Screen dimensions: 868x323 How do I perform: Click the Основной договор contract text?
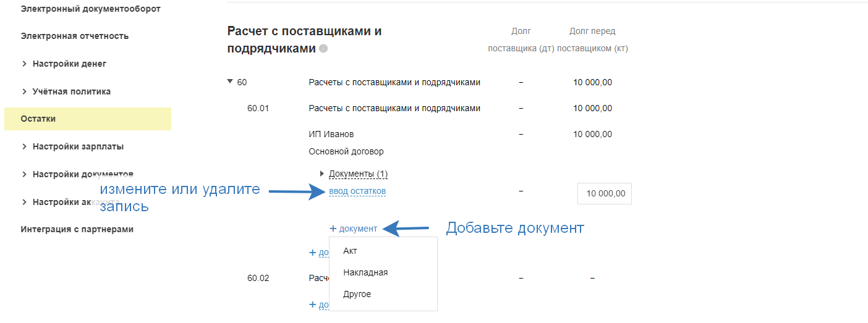[346, 151]
